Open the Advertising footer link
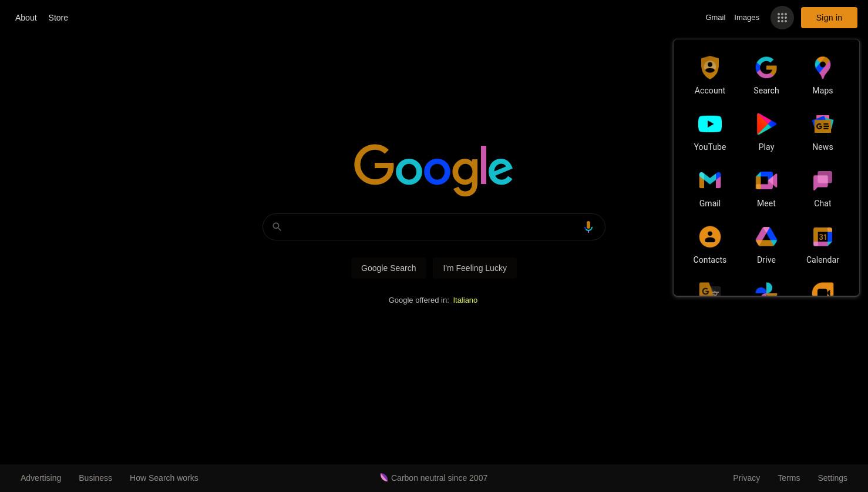The height and width of the screenshot is (492, 868). pos(41,478)
